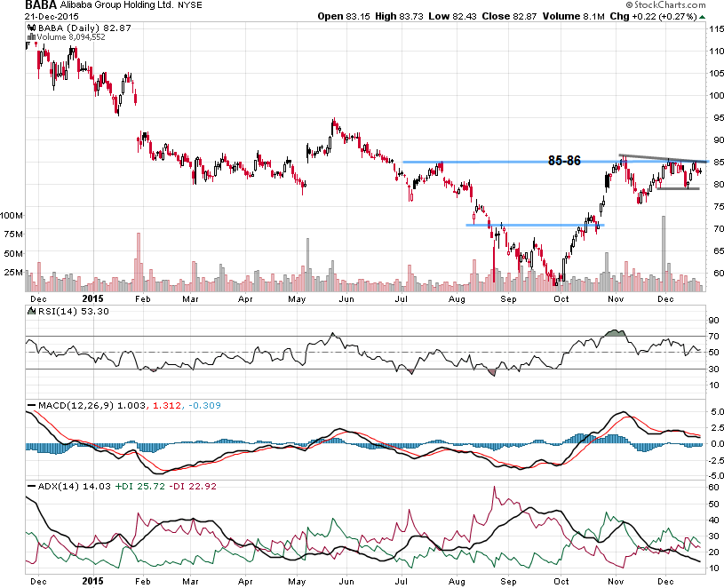Image resolution: width=724 pixels, height=588 pixels.
Task: Click the Close 82.87 value
Action: click(509, 16)
